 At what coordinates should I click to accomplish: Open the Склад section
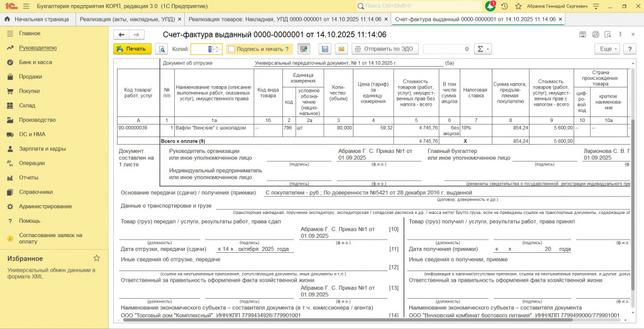(27, 106)
